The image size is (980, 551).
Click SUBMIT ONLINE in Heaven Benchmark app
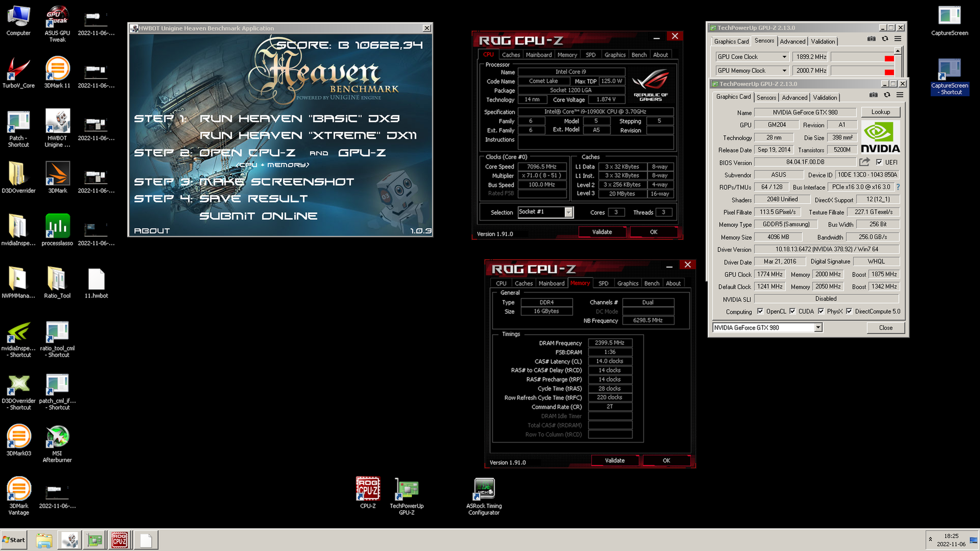pos(258,216)
